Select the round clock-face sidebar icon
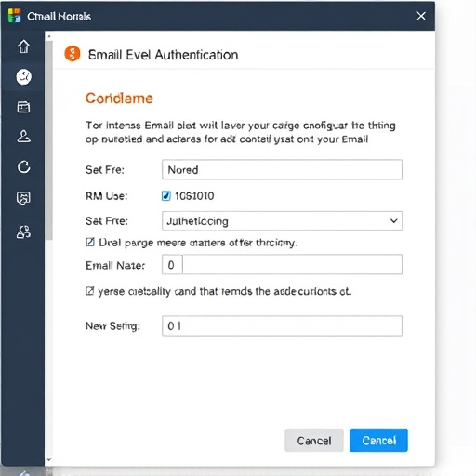Image resolution: width=476 pixels, height=476 pixels. click(x=23, y=76)
